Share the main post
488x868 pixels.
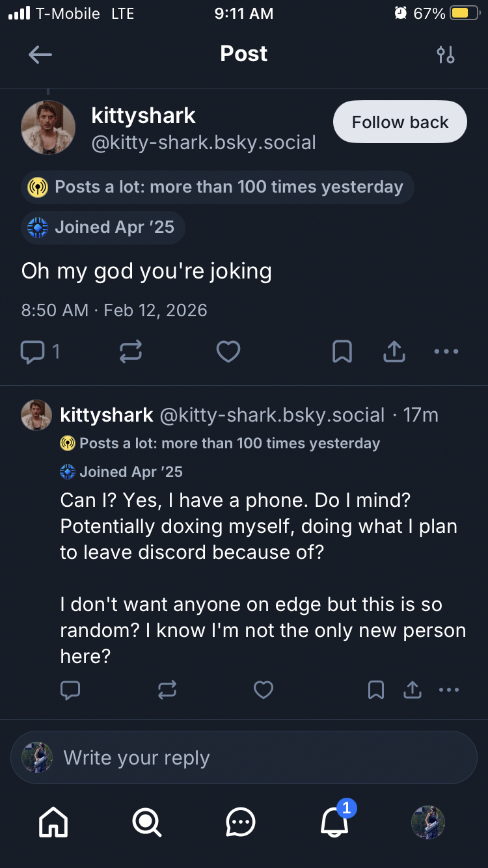(x=394, y=352)
